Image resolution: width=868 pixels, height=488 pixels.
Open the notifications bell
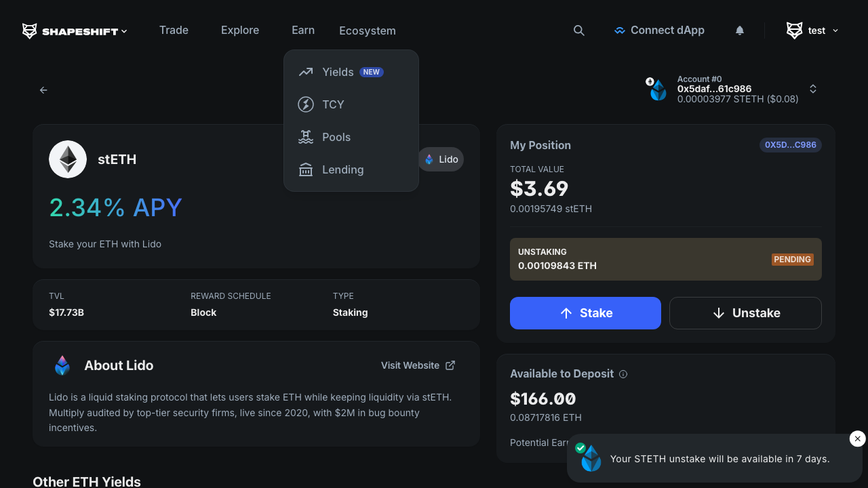point(740,30)
